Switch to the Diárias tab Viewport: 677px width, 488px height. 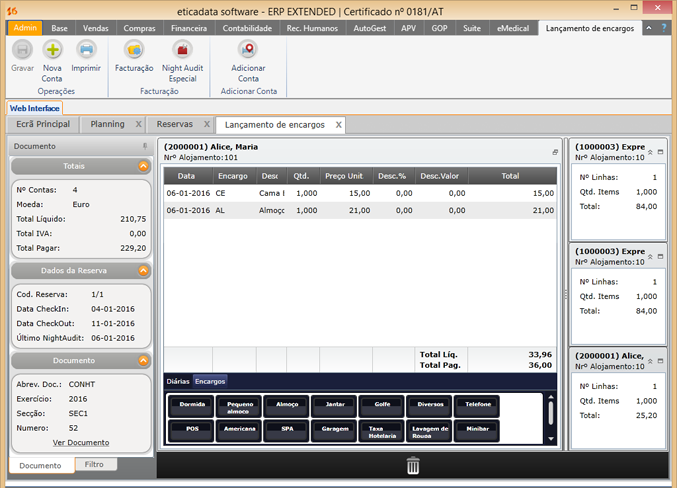coord(177,381)
